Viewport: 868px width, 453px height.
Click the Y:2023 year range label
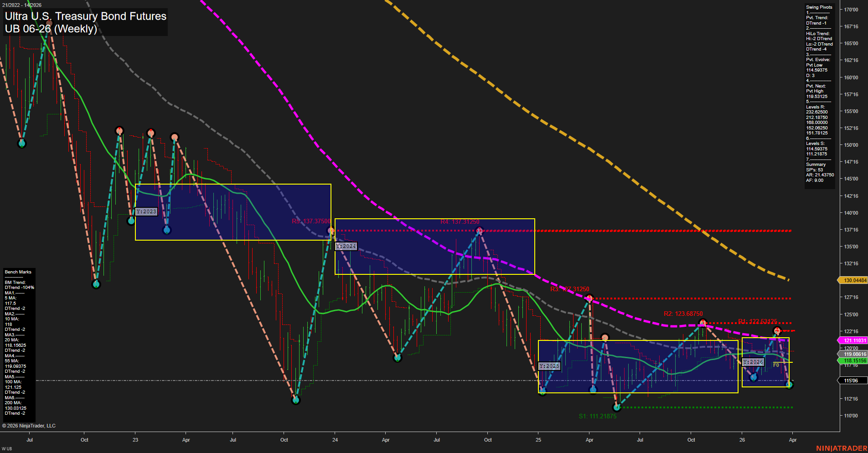[x=146, y=211]
